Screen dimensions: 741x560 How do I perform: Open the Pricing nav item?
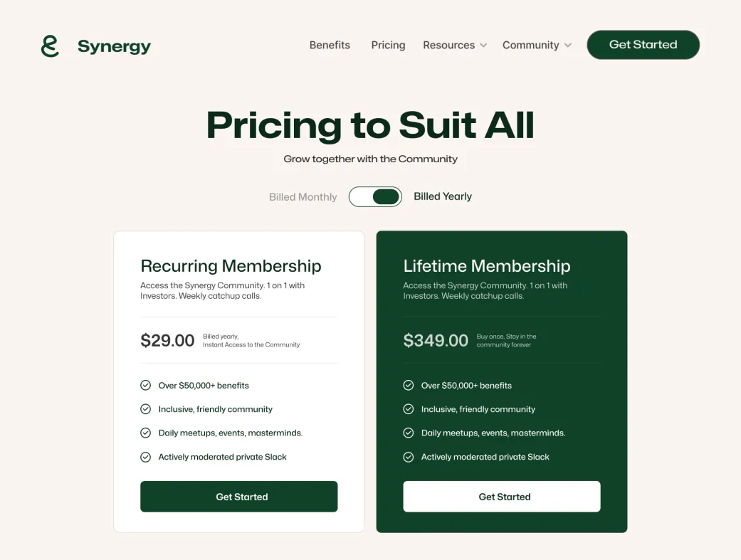coord(388,45)
